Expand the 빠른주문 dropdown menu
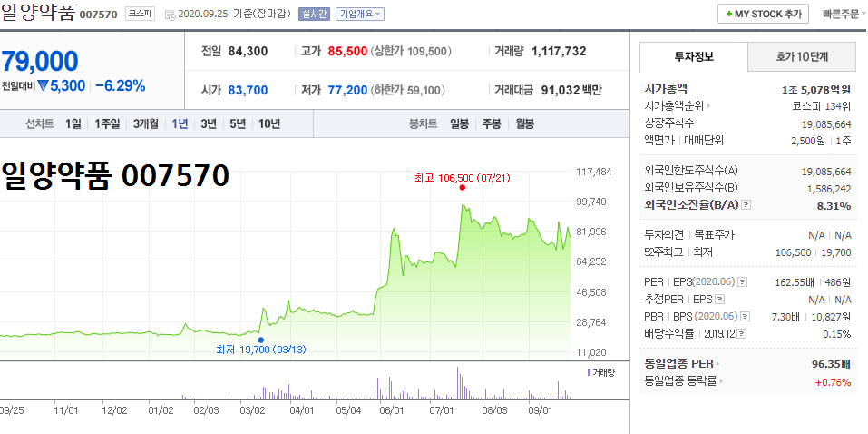The image size is (868, 434). [844, 14]
